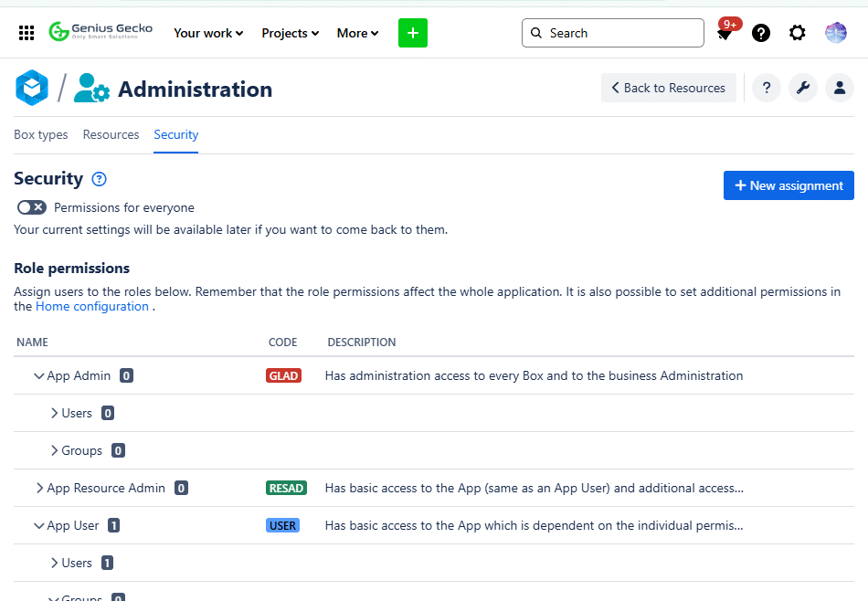Image resolution: width=868 pixels, height=601 pixels.
Task: Open the settings gear icon
Action: point(797,33)
